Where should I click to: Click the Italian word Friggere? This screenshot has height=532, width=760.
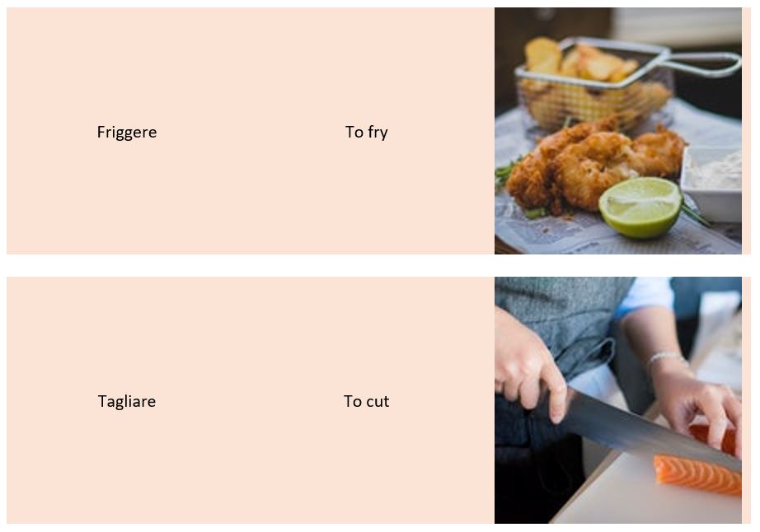[126, 132]
